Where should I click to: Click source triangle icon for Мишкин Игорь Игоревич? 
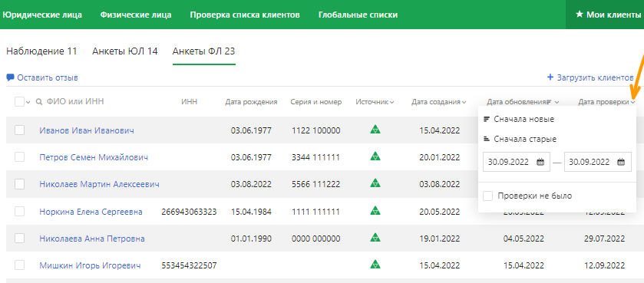click(x=375, y=265)
